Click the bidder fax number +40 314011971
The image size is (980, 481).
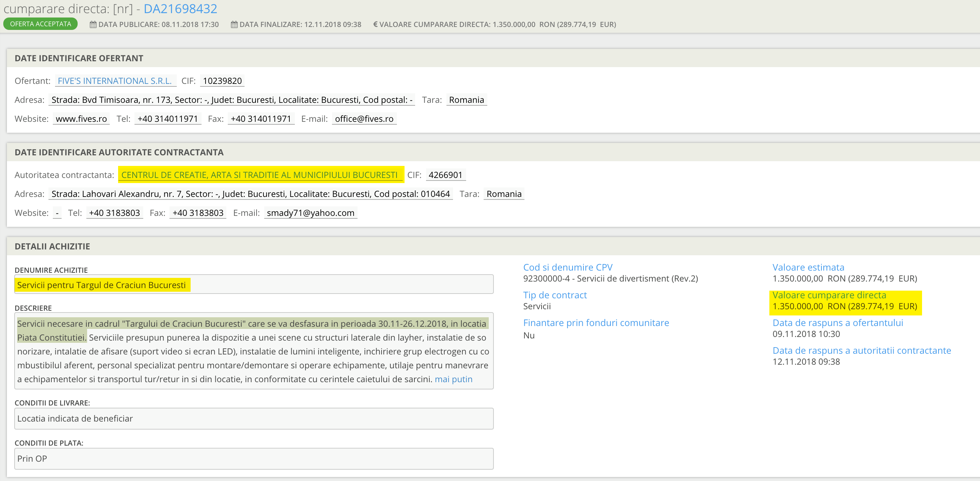pos(261,119)
